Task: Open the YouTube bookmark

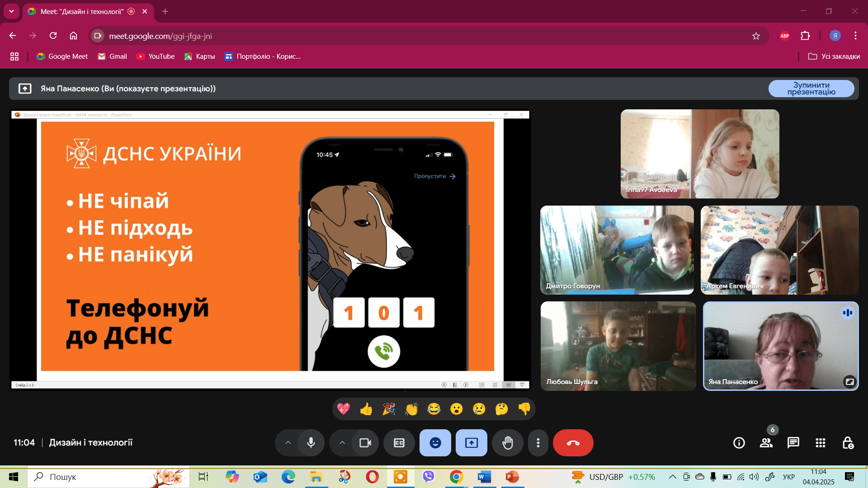Action: click(156, 56)
